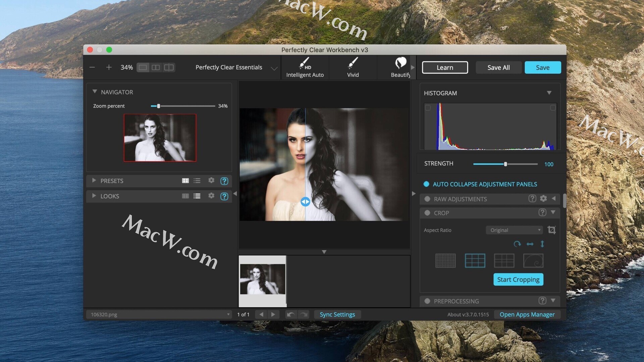This screenshot has width=644, height=362.
Task: Collapse left panel with arrow
Action: 235,194
